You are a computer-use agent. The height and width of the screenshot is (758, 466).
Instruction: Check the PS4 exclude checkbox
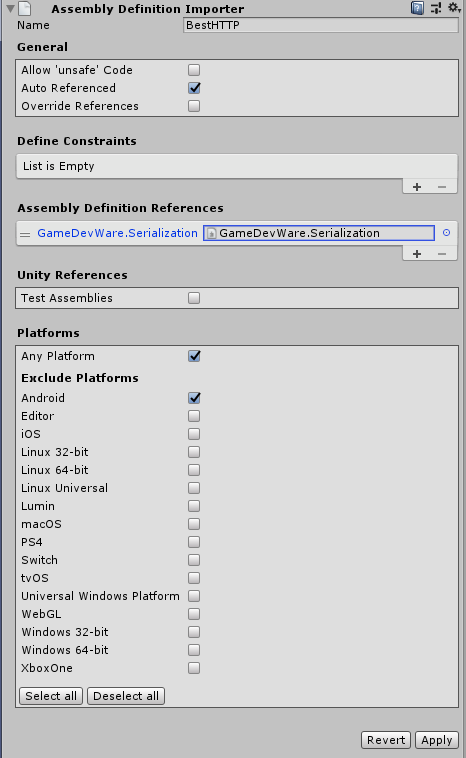coord(194,542)
